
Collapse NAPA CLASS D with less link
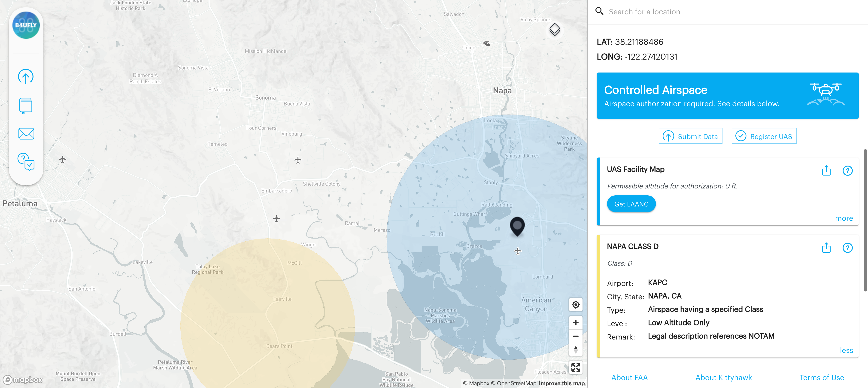(846, 350)
